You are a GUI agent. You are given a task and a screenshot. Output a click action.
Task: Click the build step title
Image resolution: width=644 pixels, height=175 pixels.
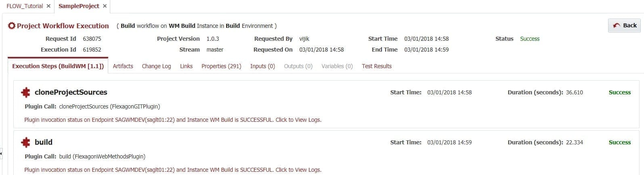coord(44,142)
